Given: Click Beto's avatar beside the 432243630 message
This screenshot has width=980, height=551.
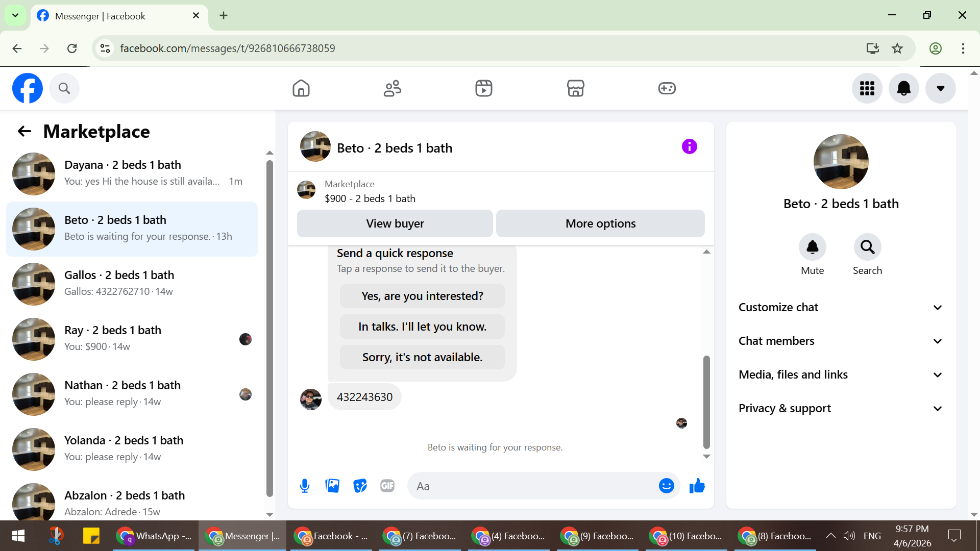Looking at the screenshot, I should click(311, 399).
